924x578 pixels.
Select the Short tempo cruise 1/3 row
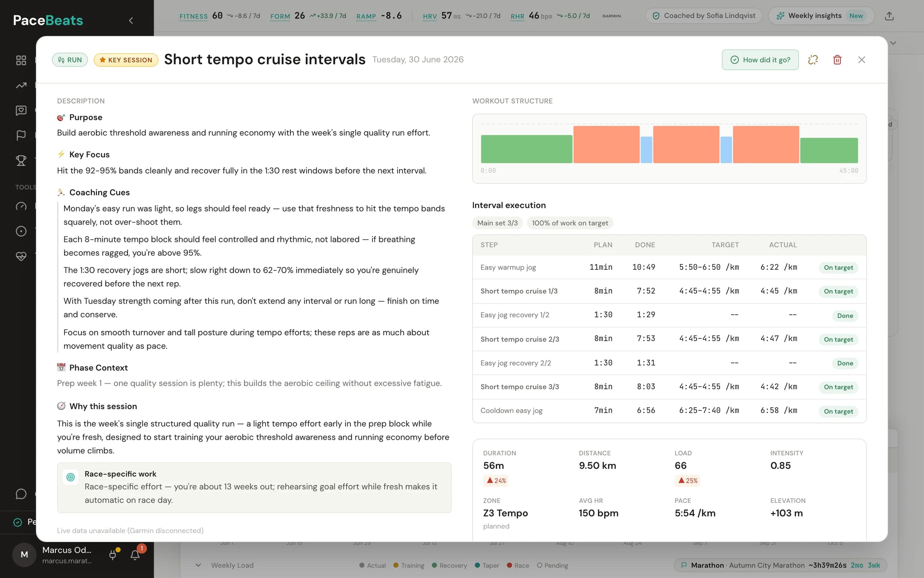click(669, 291)
